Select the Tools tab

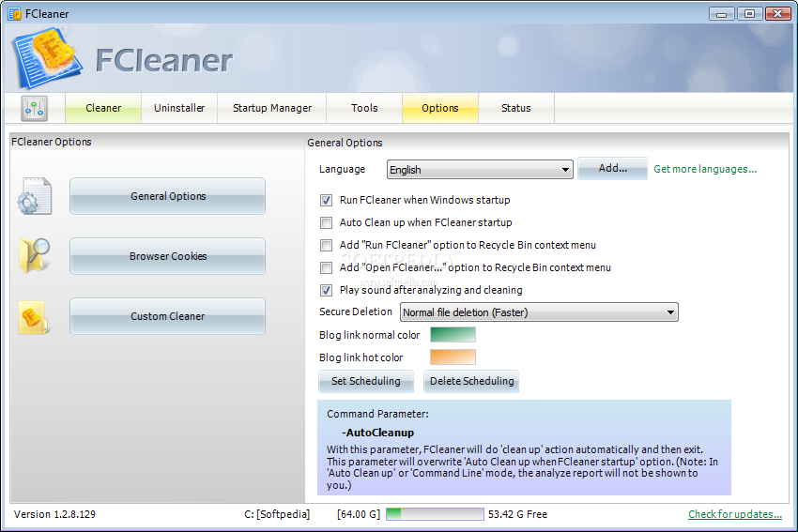(364, 108)
